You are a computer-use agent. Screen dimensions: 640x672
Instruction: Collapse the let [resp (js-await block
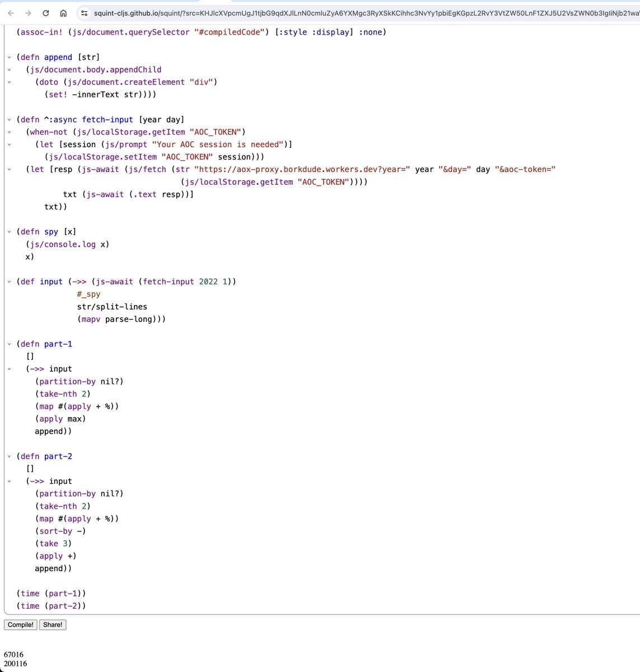(10, 169)
